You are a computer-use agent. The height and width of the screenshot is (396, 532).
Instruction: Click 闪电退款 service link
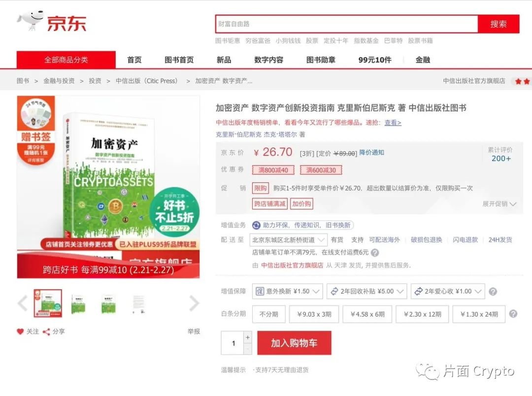[x=465, y=240]
